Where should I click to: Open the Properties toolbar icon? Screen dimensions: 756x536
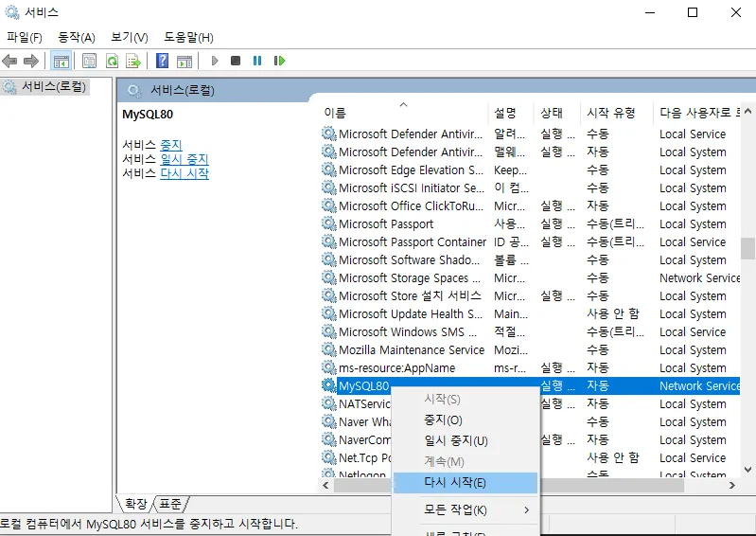(x=89, y=61)
